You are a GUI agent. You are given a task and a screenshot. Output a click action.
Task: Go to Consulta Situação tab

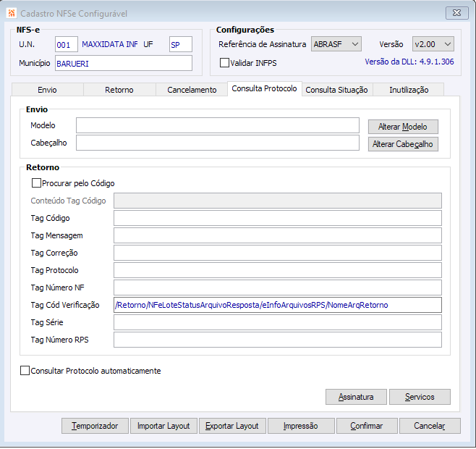337,90
